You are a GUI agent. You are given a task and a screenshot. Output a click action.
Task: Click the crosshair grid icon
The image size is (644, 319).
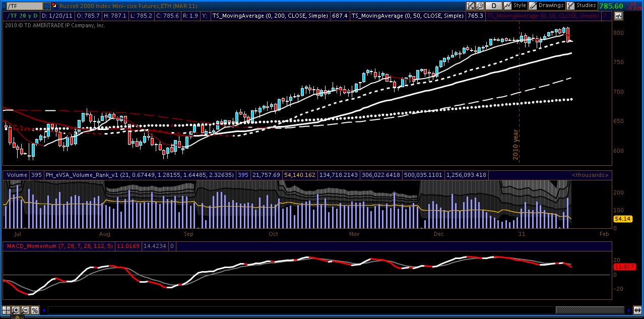pyautogui.click(x=6, y=310)
